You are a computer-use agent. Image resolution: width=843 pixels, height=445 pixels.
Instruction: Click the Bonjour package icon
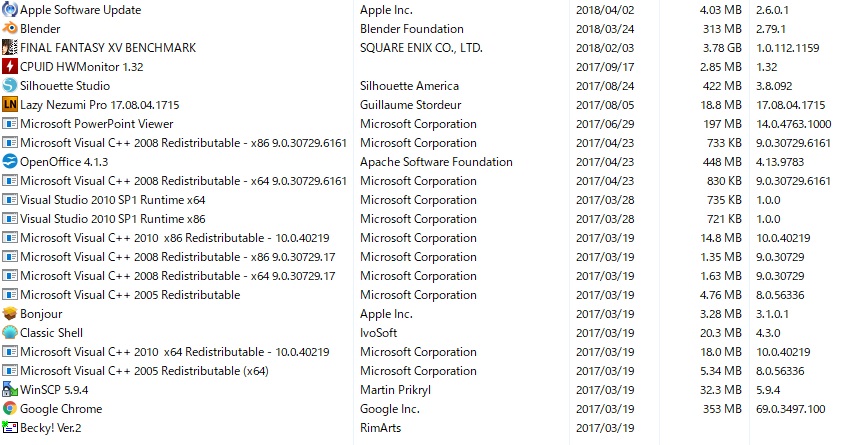coord(10,314)
